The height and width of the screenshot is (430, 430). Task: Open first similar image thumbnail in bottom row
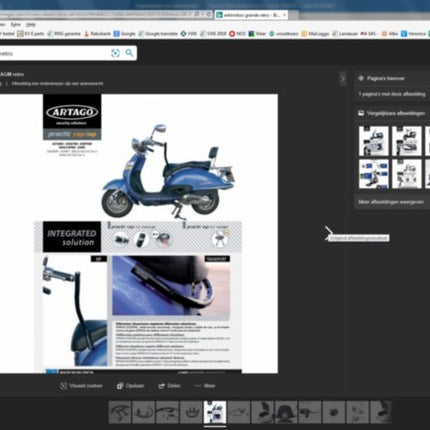(x=374, y=174)
